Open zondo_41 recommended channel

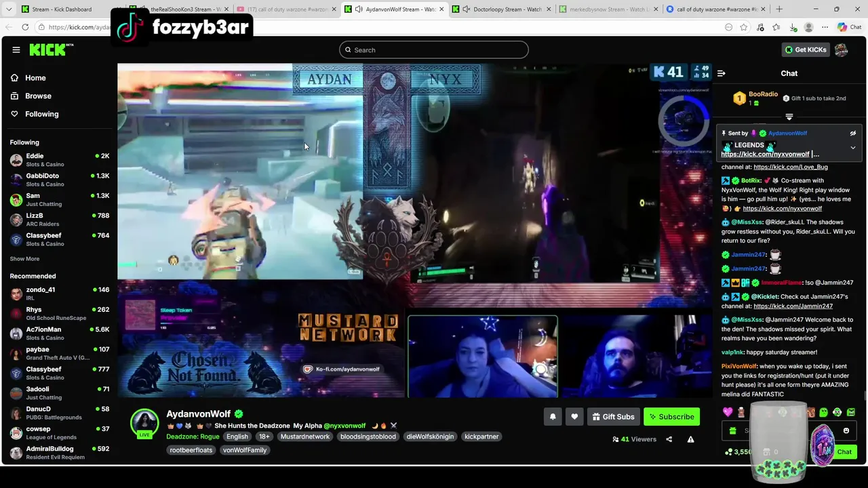point(60,293)
